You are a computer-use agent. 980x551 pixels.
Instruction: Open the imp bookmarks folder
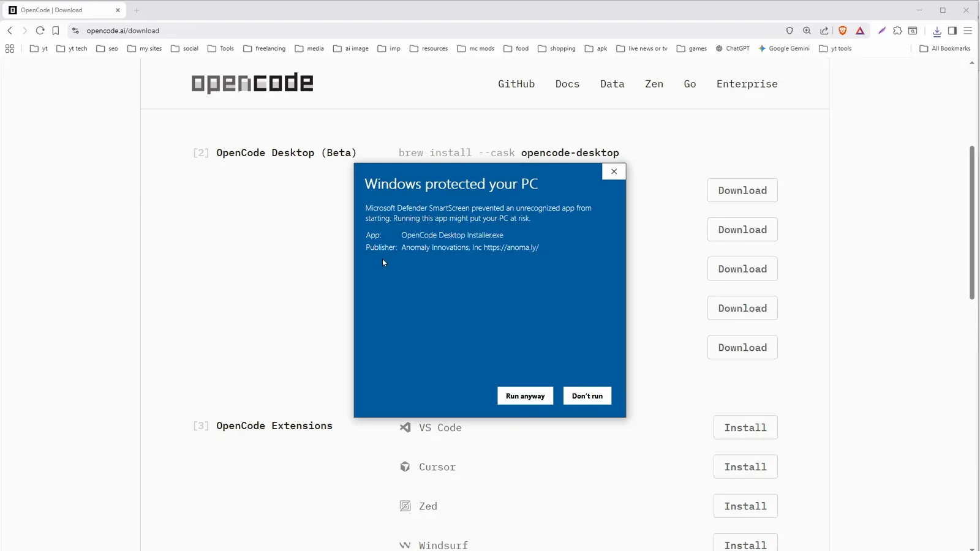pos(389,48)
